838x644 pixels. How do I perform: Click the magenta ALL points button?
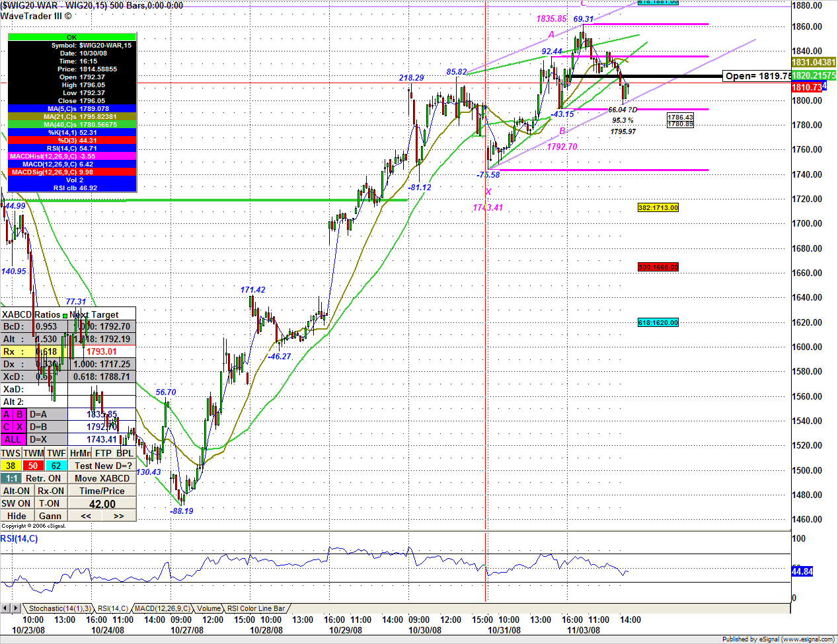tap(13, 439)
